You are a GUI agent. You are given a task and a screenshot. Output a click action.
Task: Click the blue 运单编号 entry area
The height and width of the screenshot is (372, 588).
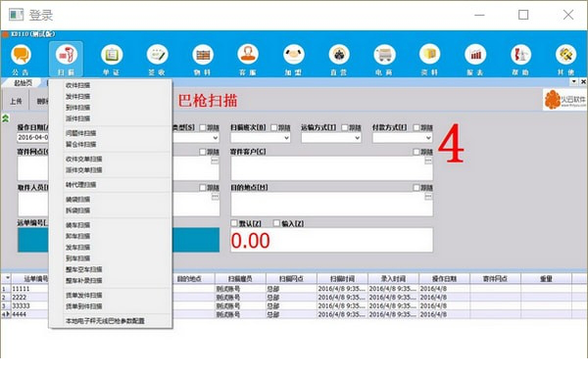(119, 240)
